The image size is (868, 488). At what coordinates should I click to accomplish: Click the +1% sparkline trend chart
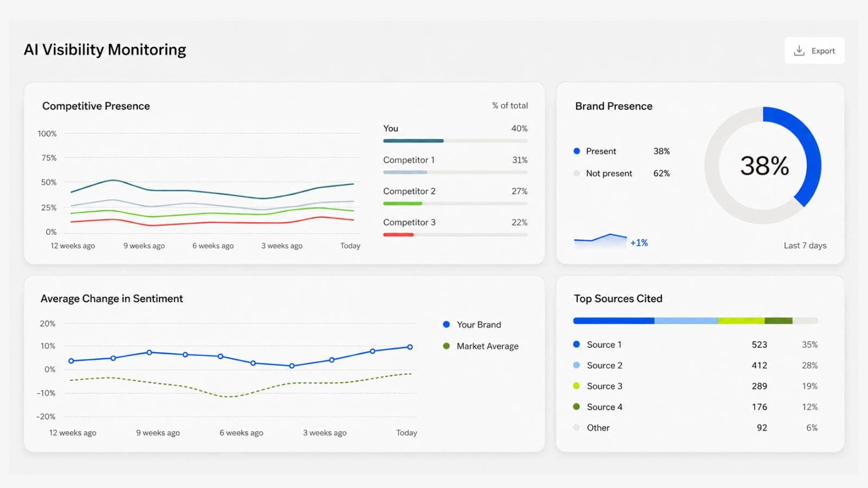coord(600,241)
